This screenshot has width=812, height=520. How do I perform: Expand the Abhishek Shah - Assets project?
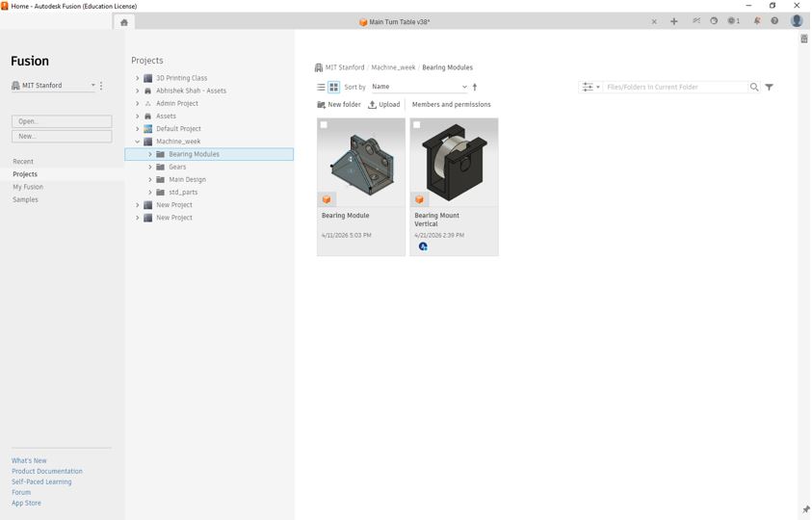[137, 91]
